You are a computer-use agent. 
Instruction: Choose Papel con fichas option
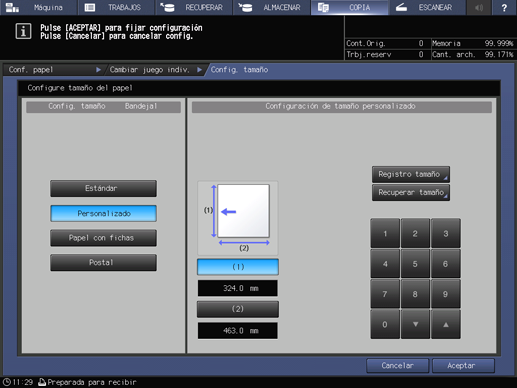pyautogui.click(x=103, y=238)
